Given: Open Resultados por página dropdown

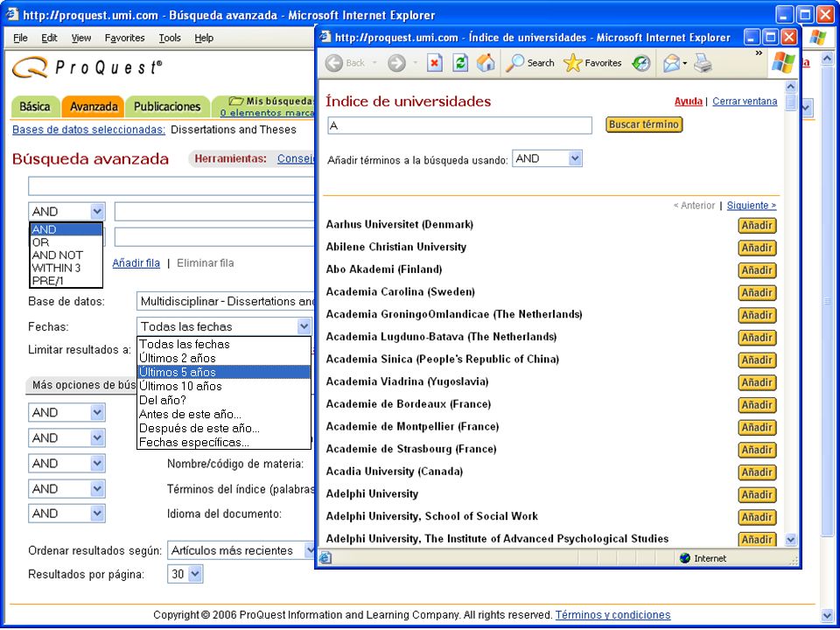Looking at the screenshot, I should 195,574.
